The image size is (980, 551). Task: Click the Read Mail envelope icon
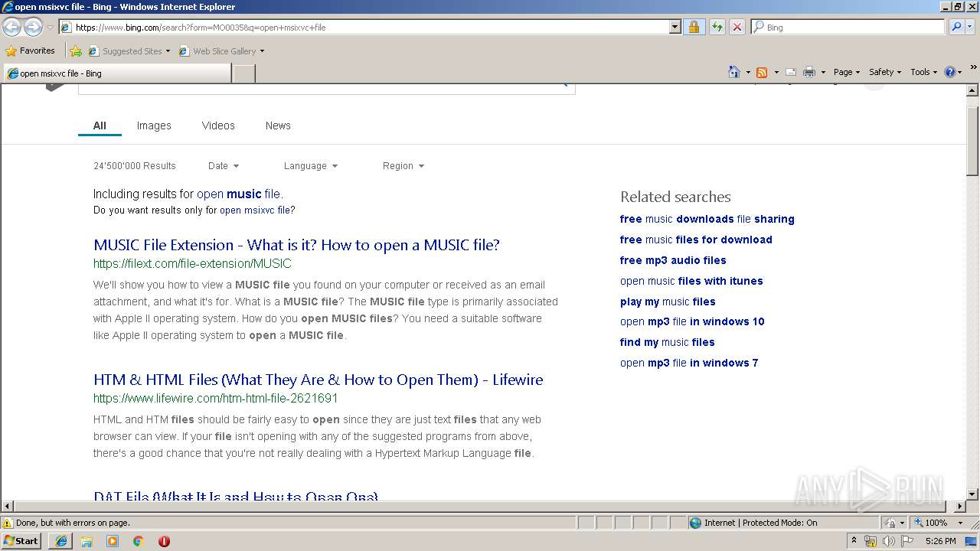[x=791, y=72]
